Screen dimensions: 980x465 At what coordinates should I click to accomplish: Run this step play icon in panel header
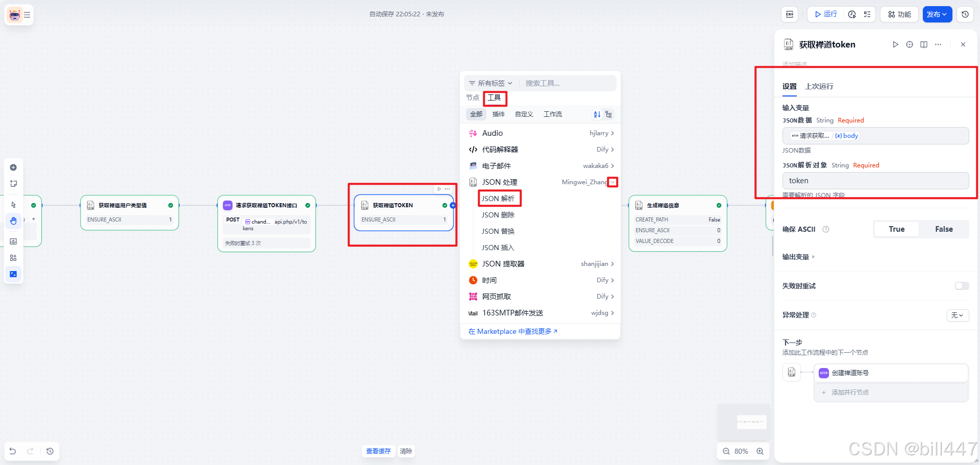click(895, 44)
